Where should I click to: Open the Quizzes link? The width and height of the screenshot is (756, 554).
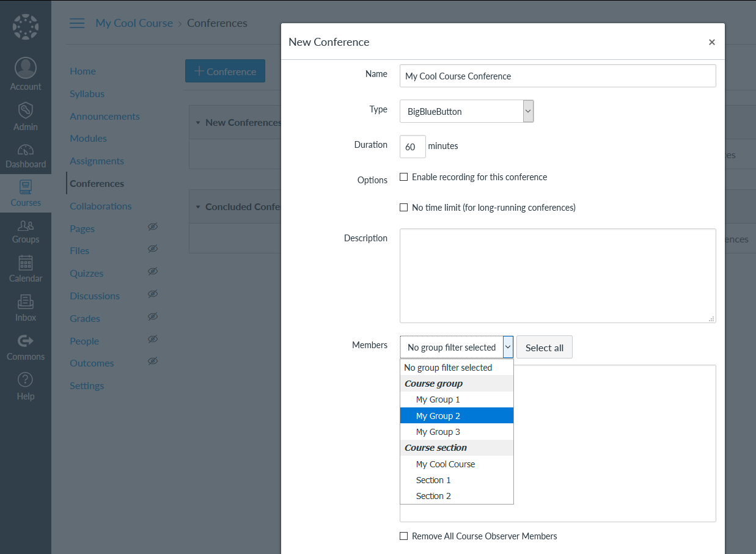click(86, 273)
